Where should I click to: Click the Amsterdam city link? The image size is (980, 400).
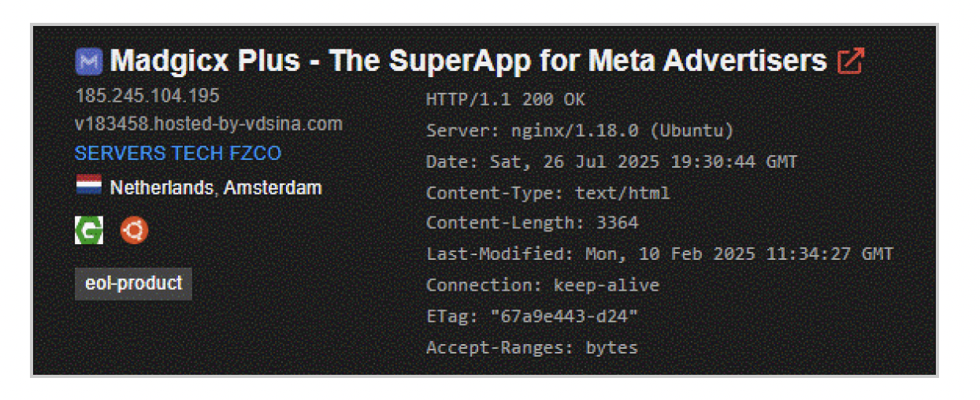(273, 188)
